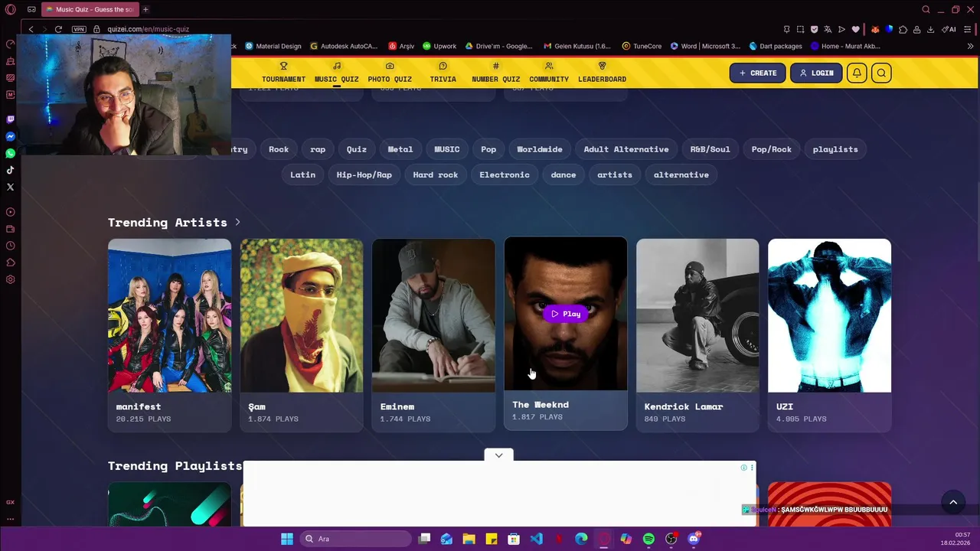Image resolution: width=980 pixels, height=551 pixels.
Task: Open the TuneCore bookmark
Action: pyautogui.click(x=642, y=46)
